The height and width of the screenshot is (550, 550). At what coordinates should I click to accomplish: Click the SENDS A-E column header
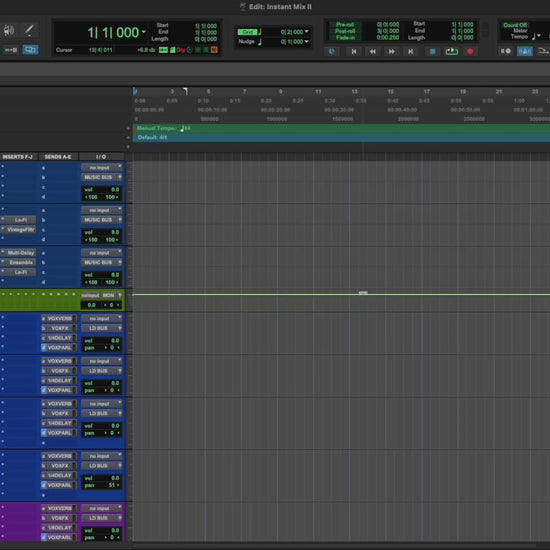tap(58, 157)
